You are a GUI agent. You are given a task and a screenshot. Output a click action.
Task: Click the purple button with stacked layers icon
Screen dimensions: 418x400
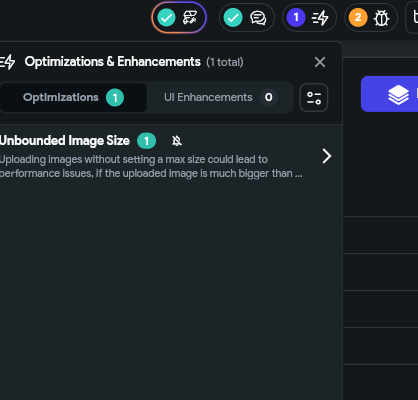click(389, 94)
